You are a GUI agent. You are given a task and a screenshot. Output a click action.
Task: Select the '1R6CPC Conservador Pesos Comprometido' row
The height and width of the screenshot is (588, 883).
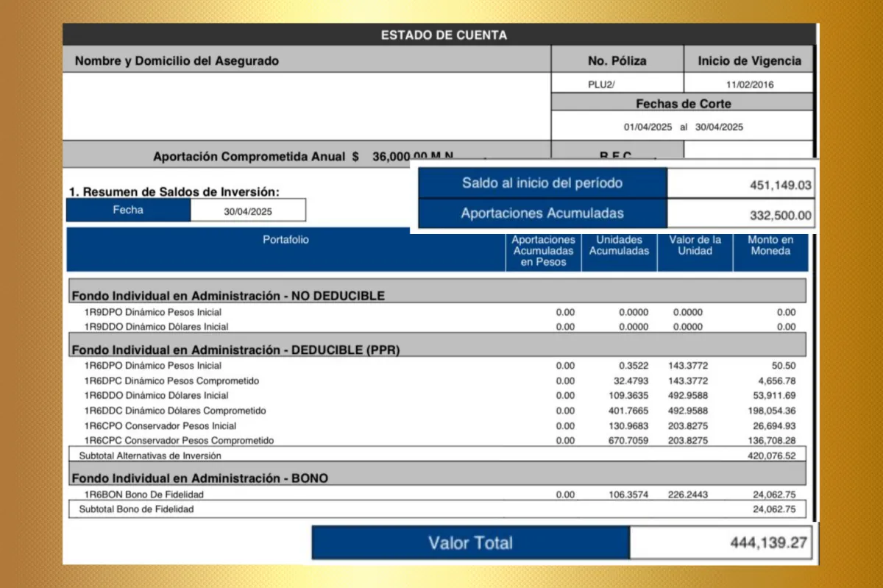point(437,441)
